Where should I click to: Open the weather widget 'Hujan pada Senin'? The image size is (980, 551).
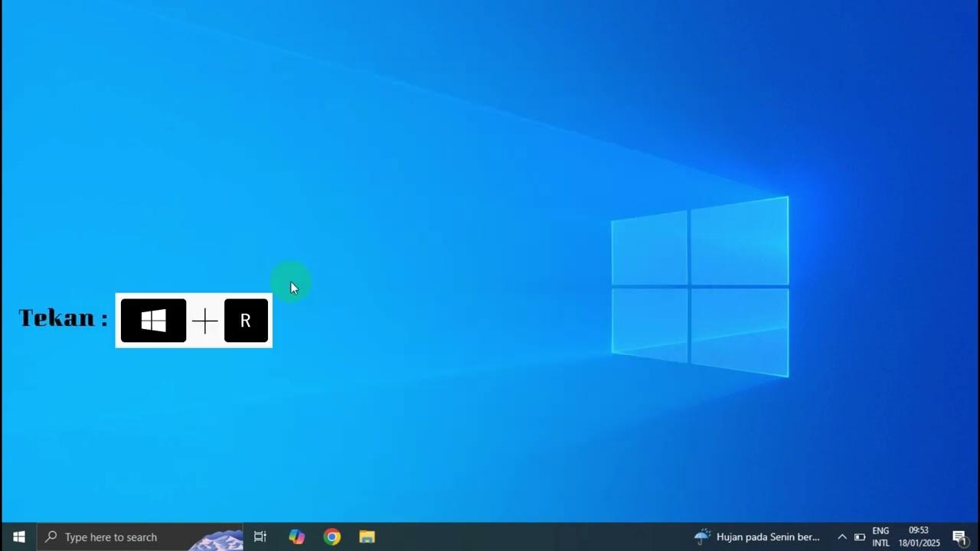click(757, 537)
